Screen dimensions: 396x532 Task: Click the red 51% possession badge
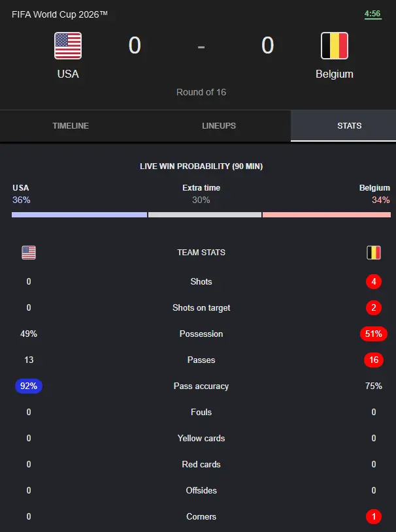click(x=374, y=334)
